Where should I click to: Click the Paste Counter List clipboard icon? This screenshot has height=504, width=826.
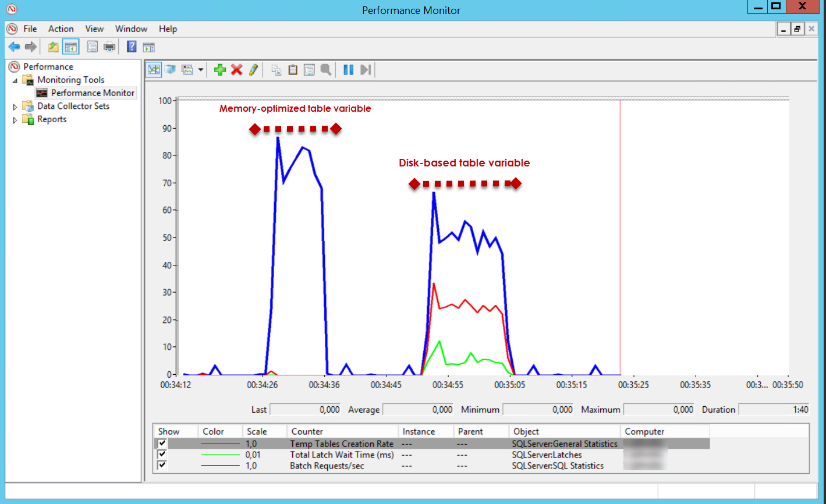[x=293, y=70]
